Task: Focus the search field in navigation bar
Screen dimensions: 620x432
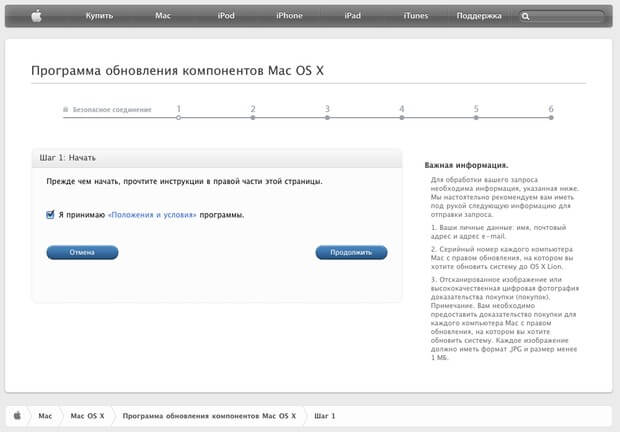Action: (562, 16)
